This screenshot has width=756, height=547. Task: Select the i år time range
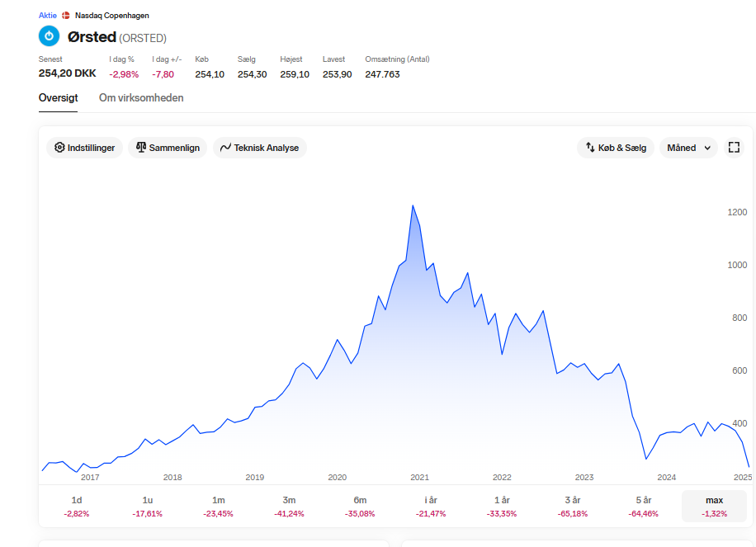(431, 506)
